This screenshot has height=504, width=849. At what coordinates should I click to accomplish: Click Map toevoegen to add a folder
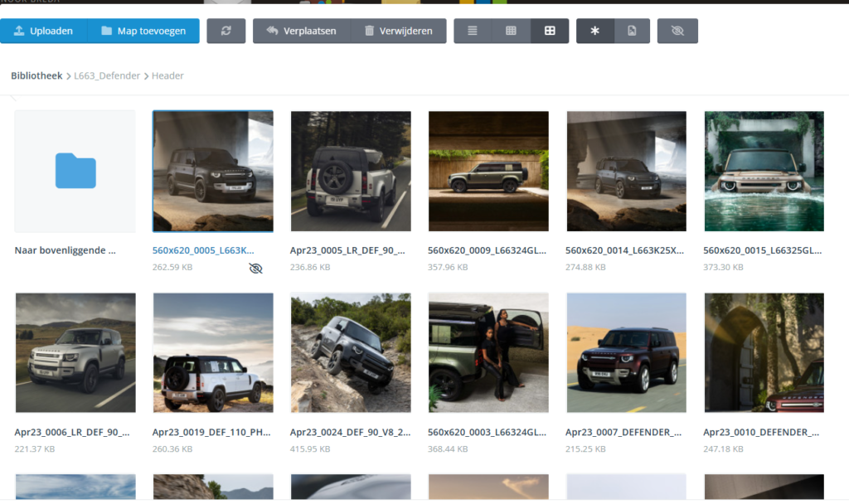143,31
